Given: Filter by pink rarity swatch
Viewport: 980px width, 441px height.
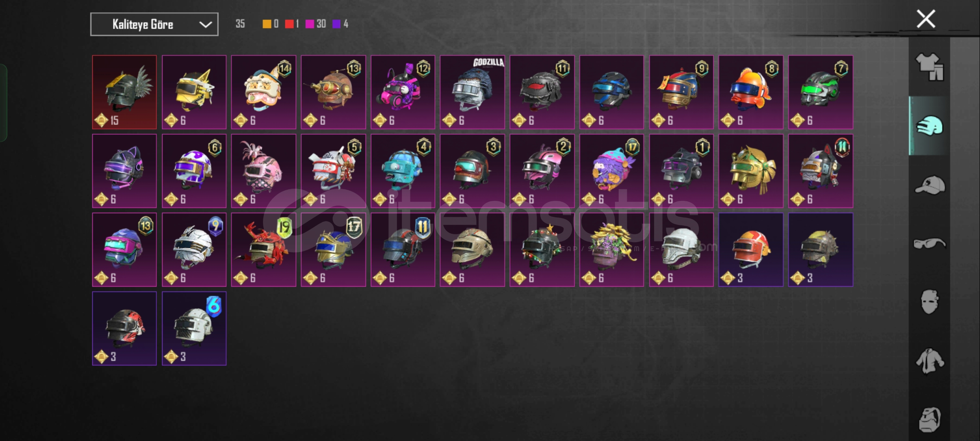Looking at the screenshot, I should coord(310,24).
